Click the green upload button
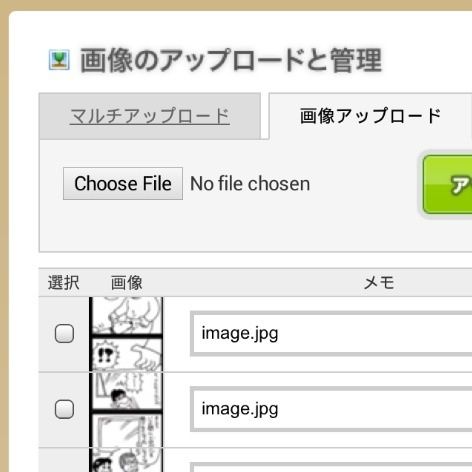 (x=447, y=184)
